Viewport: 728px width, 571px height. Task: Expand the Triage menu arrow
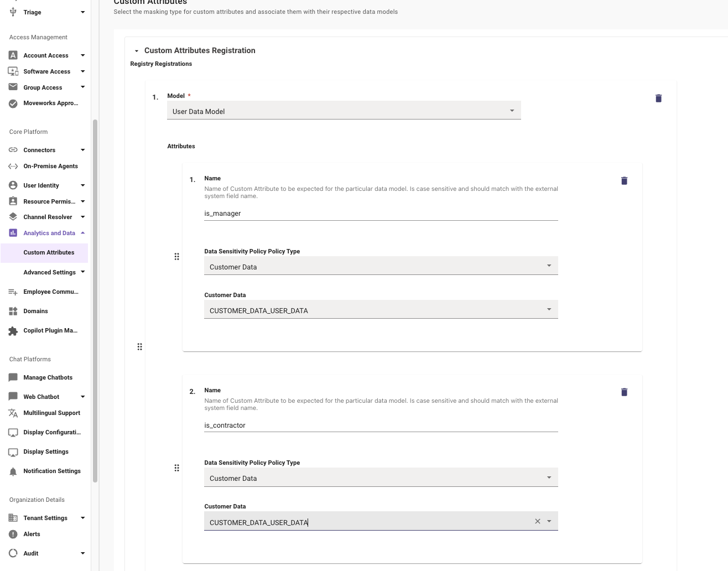83,12
